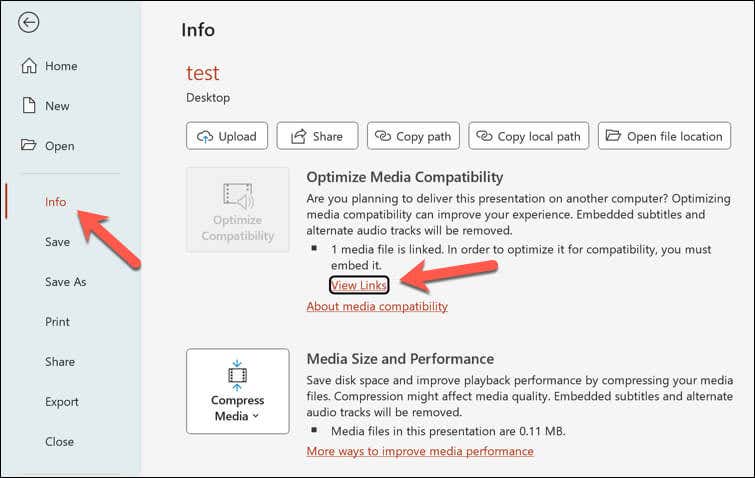Click the Upload button
This screenshot has width=755, height=478.
(x=227, y=136)
